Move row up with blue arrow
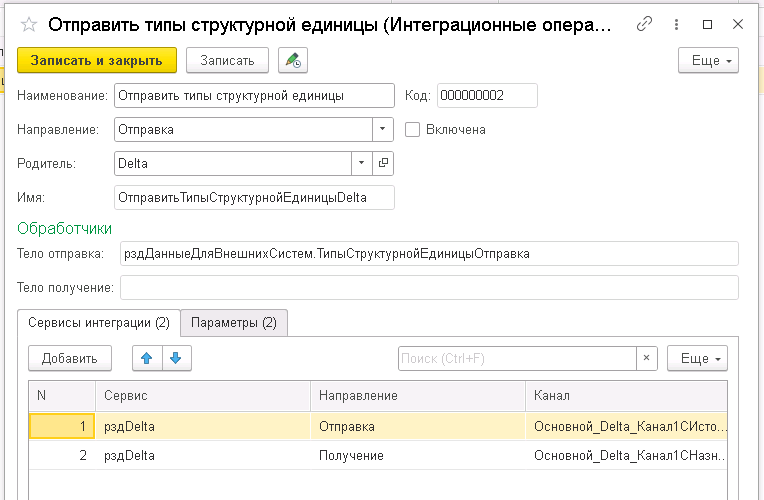The image size is (764, 500). [x=147, y=358]
